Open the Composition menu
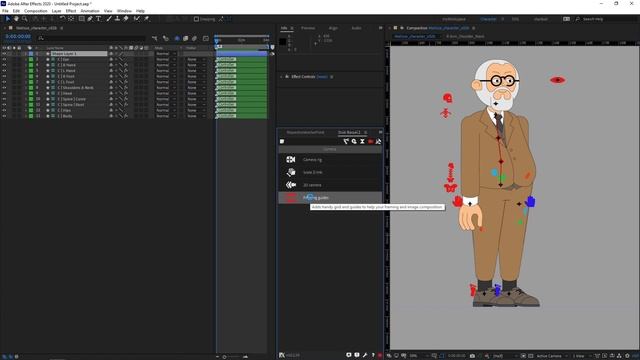The image size is (640, 360). [x=36, y=11]
